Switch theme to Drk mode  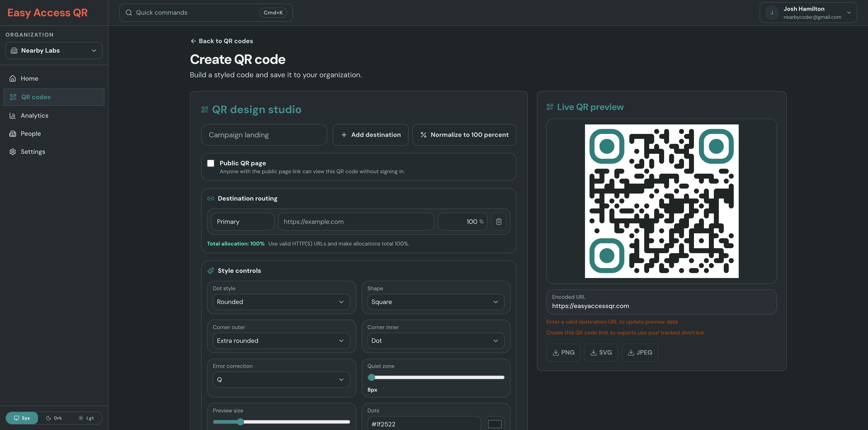point(54,418)
